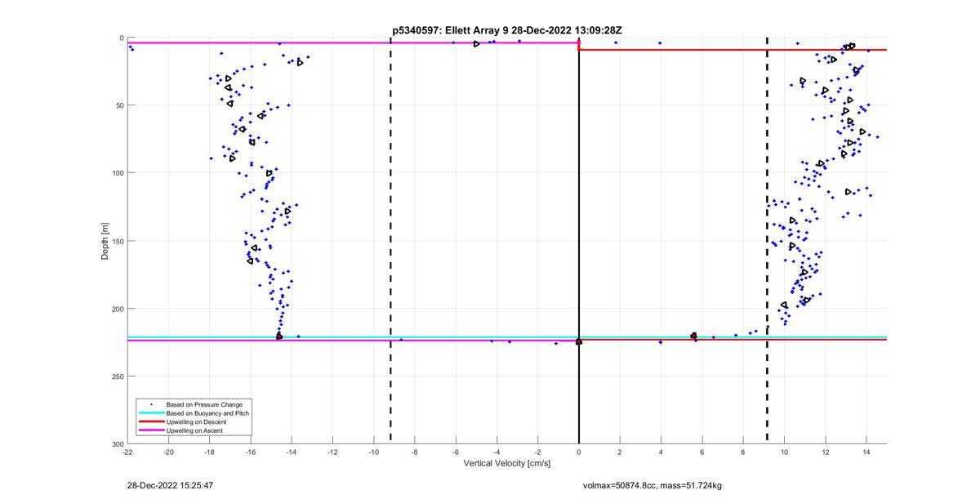Click depth-axis tick label '300'
The width and height of the screenshot is (980, 499).
coord(118,443)
